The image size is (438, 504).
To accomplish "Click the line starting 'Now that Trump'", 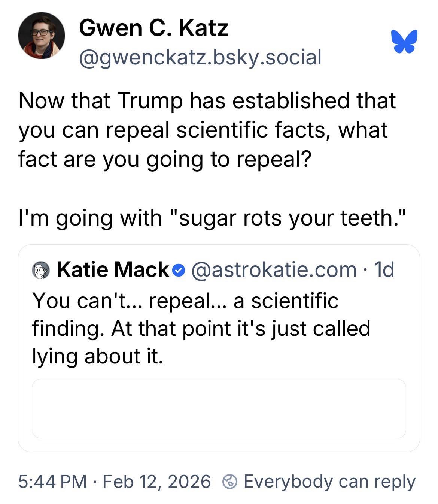I will [x=207, y=101].
